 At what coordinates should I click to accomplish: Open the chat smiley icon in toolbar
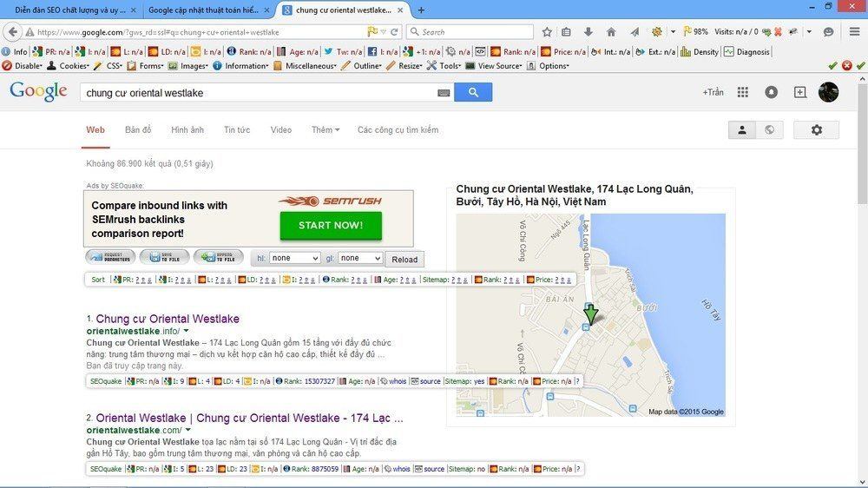(x=828, y=32)
